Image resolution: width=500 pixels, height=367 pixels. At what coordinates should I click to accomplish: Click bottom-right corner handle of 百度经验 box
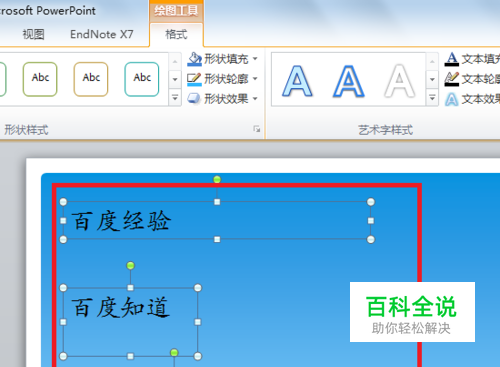pyautogui.click(x=371, y=239)
